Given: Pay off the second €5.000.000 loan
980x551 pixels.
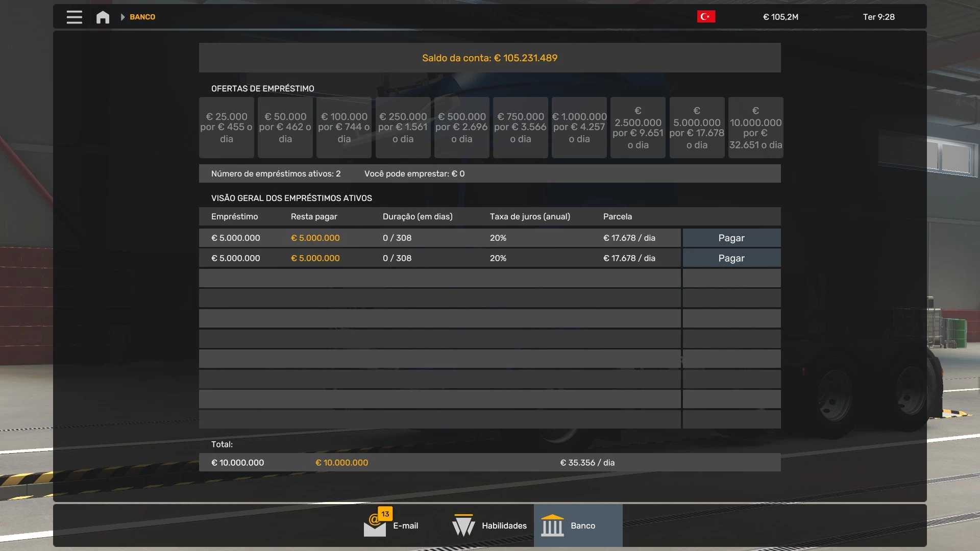Looking at the screenshot, I should point(731,258).
